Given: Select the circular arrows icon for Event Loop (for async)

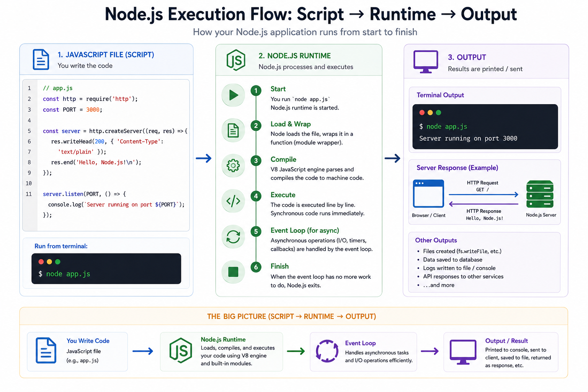Looking at the screenshot, I should click(233, 237).
